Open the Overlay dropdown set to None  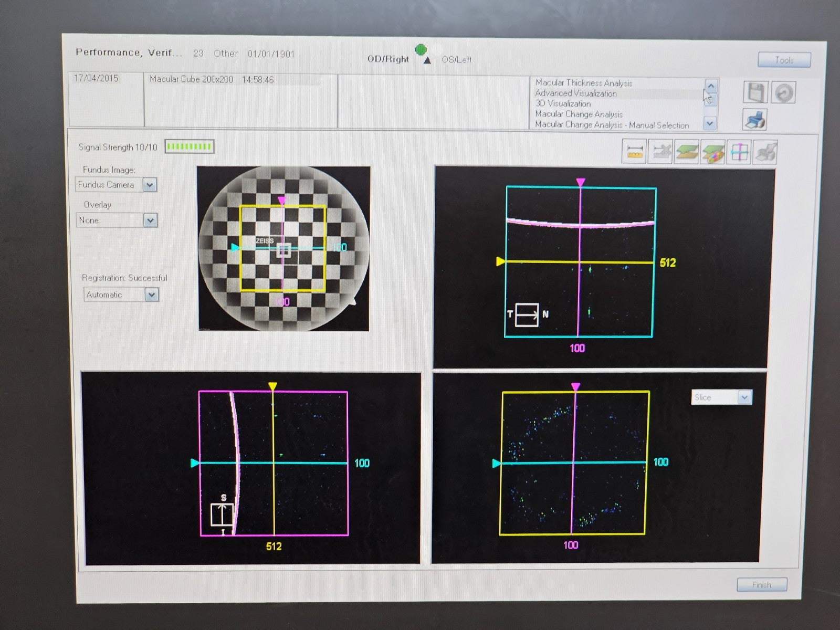coord(150,220)
